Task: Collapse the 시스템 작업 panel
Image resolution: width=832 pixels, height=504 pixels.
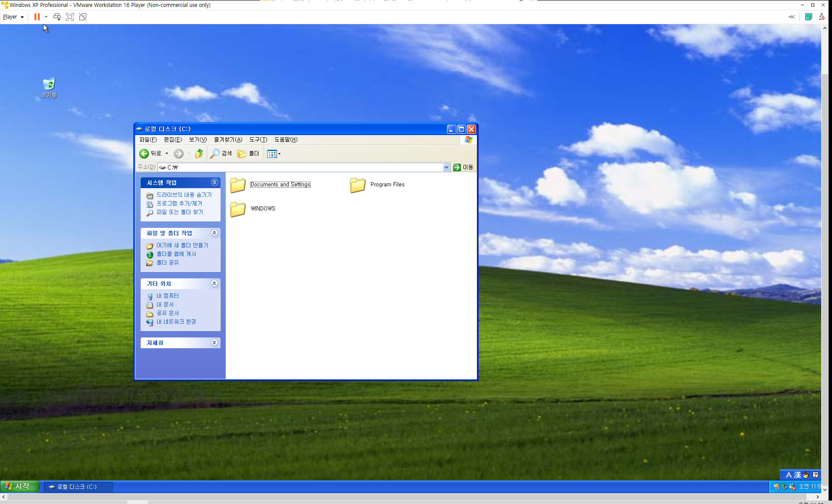Action: 214,183
